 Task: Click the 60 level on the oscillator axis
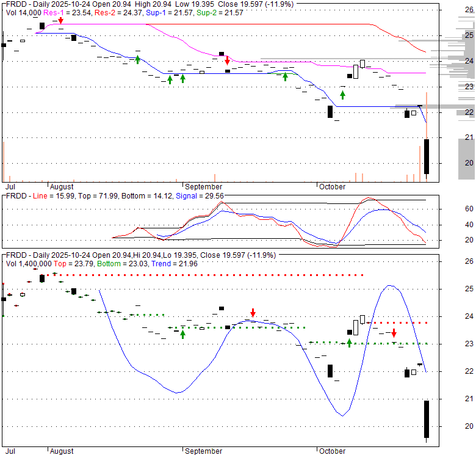point(452,209)
